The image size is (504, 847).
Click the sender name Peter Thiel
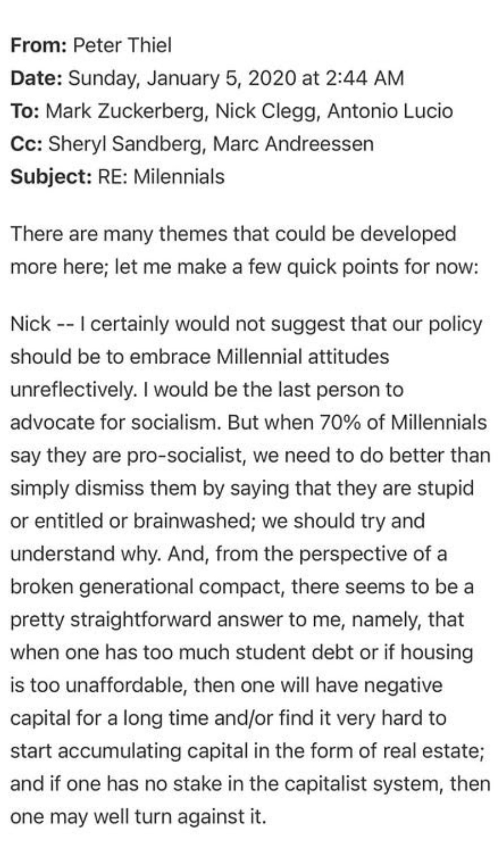click(x=122, y=45)
